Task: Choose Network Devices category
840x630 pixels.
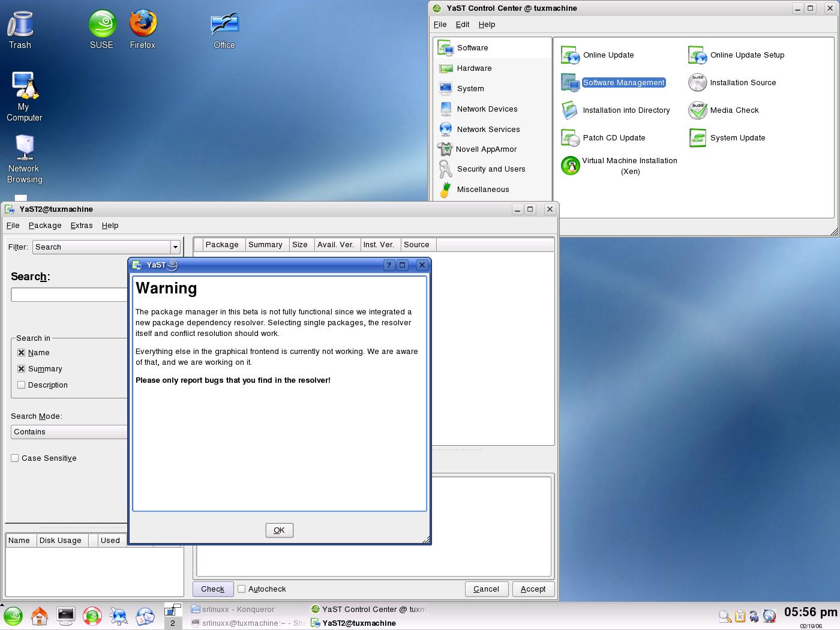Action: 493,109
